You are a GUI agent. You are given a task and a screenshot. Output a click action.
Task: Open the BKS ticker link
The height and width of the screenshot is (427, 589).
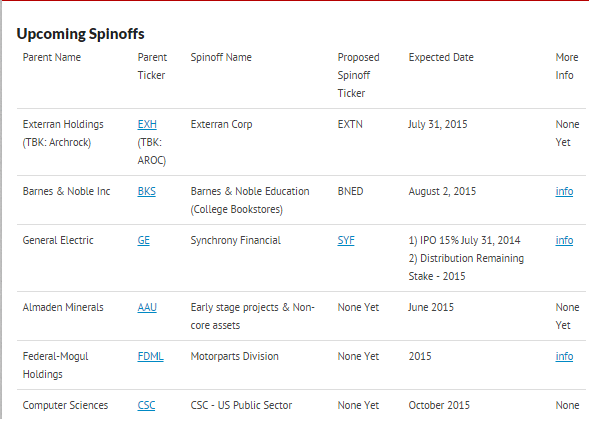tap(146, 191)
